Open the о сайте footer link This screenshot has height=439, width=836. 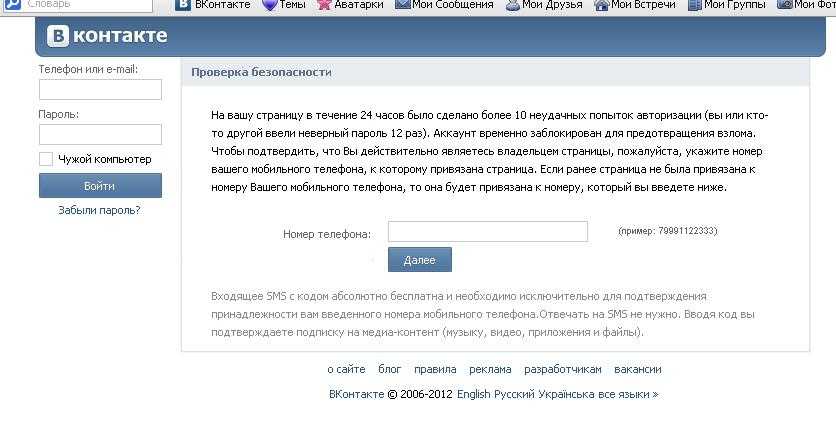pos(346,369)
